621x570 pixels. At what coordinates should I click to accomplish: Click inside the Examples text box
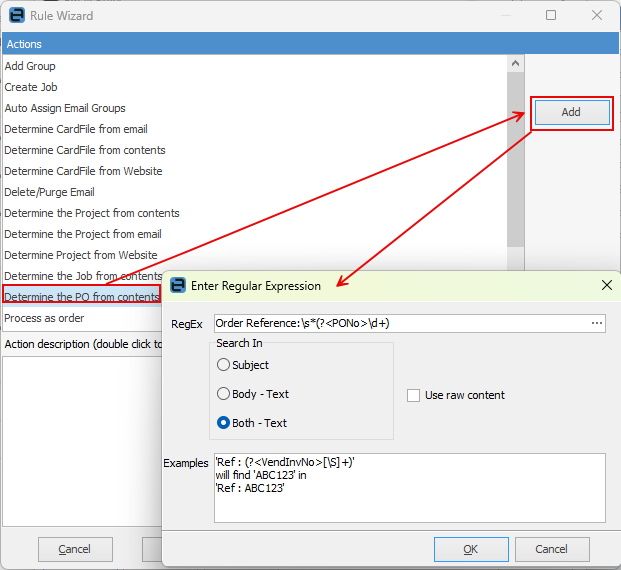click(x=410, y=488)
